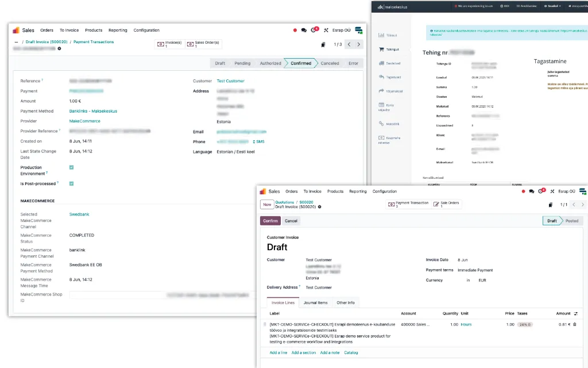Click the Cancel button on draft invoice

pos(291,221)
